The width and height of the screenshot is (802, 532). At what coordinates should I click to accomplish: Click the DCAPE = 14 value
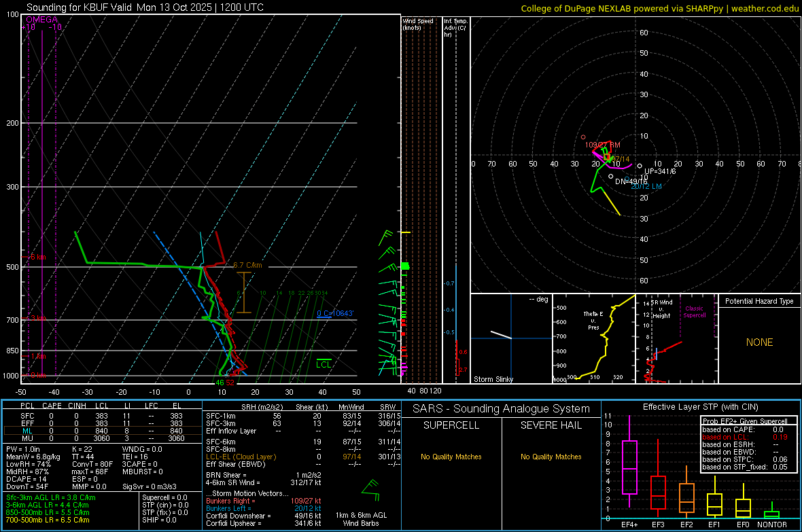[26, 479]
